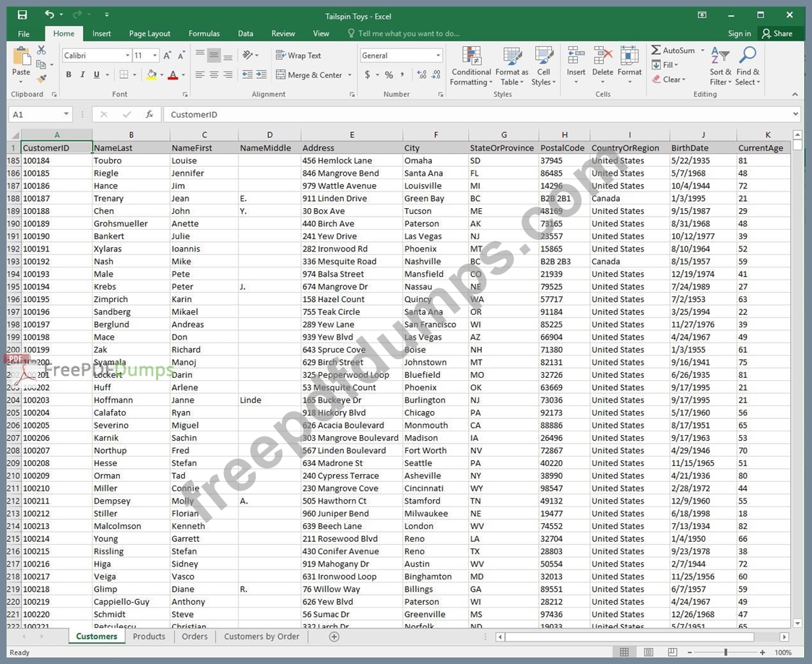This screenshot has height=664, width=812.
Task: Click the Fill button
Action: click(x=665, y=65)
